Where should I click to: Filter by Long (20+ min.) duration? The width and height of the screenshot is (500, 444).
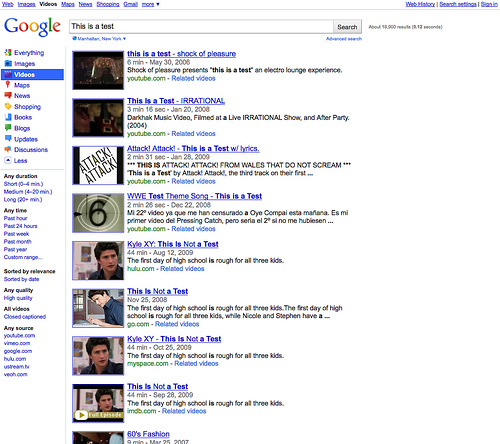[23, 199]
